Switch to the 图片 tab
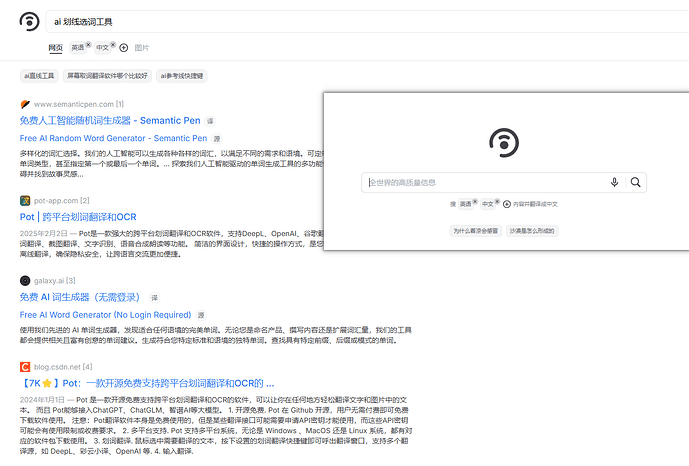The width and height of the screenshot is (689, 466). (141, 48)
